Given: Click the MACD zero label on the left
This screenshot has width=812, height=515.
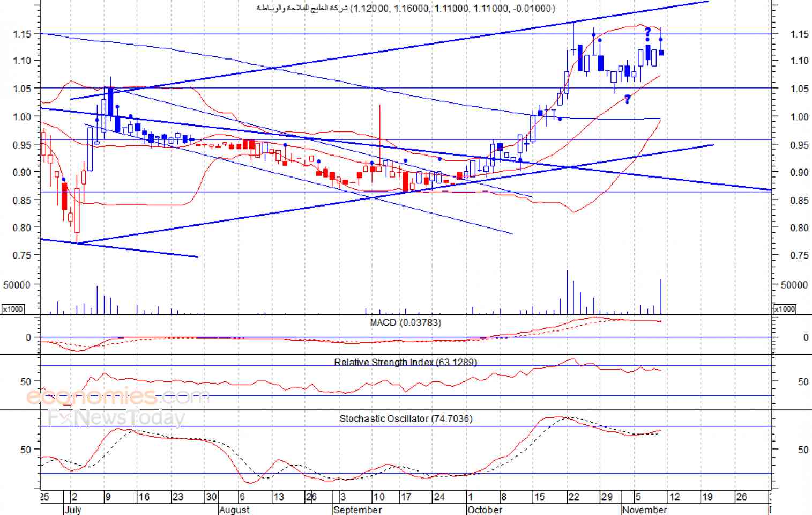Looking at the screenshot, I should point(28,337).
